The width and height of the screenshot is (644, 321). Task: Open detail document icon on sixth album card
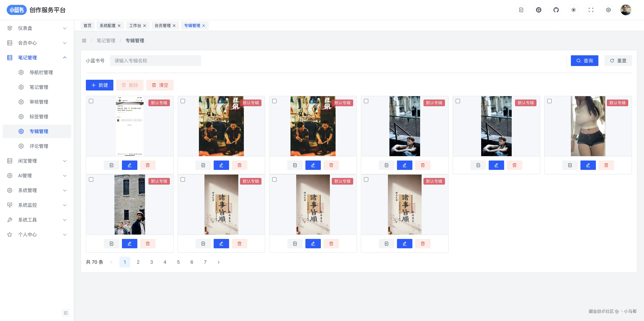(570, 165)
